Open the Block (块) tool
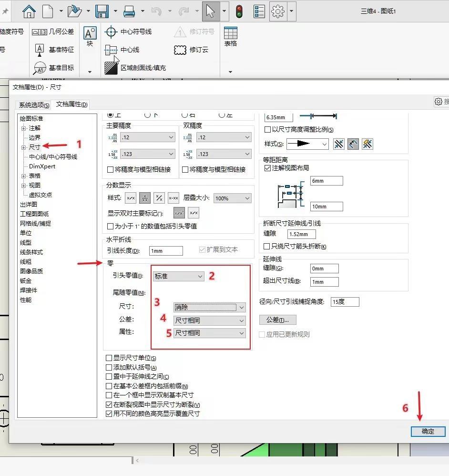The width and height of the screenshot is (449, 476). point(90,37)
